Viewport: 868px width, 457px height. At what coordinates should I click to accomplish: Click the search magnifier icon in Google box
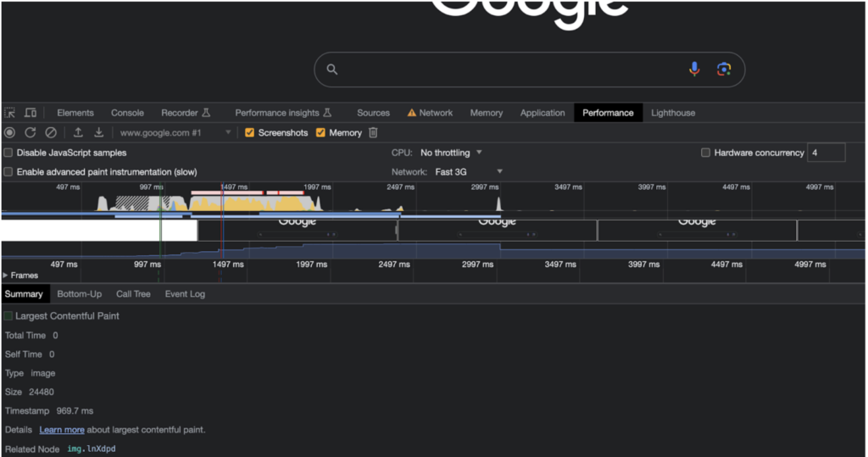coord(331,70)
